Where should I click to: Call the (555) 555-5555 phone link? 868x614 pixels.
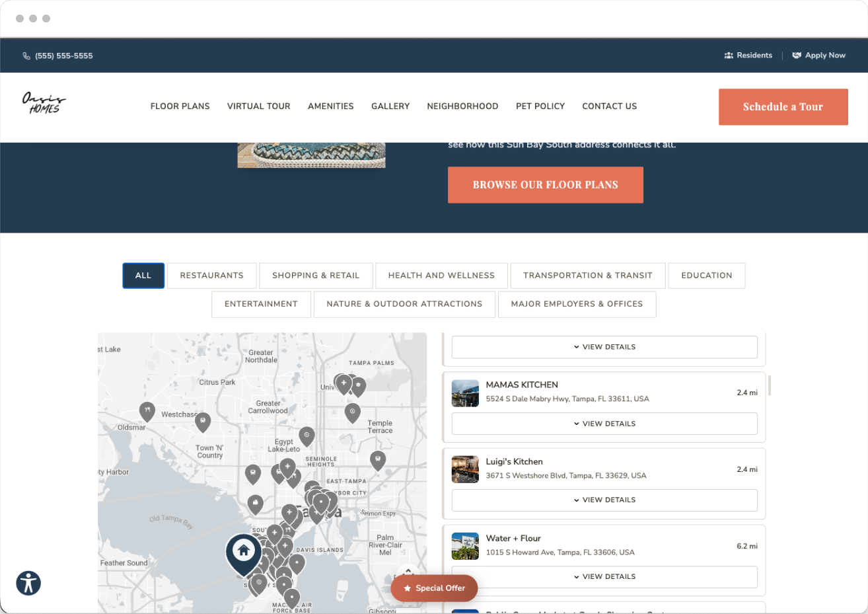pos(58,56)
